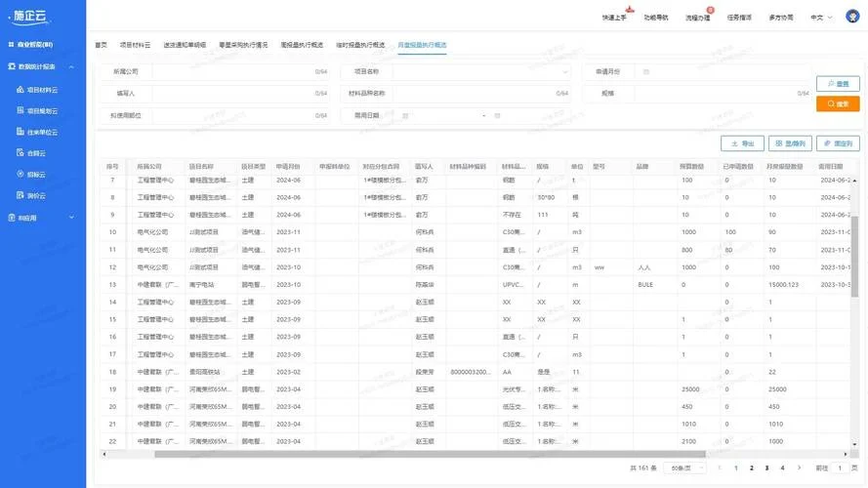Screen dimensions: 868x488
Task: Click the 导出 export button
Action: pos(742,143)
